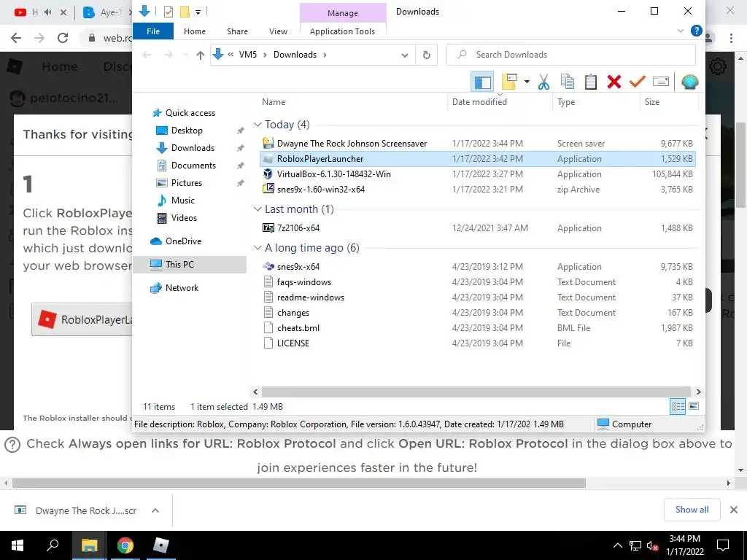
Task: Switch to large thumbnails view in status bar
Action: click(x=694, y=407)
